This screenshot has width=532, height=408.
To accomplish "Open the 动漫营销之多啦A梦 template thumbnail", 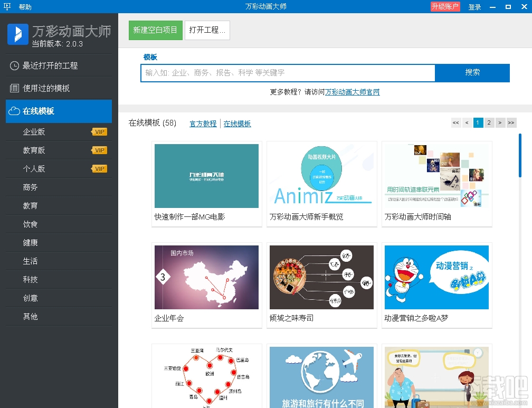I will point(436,277).
